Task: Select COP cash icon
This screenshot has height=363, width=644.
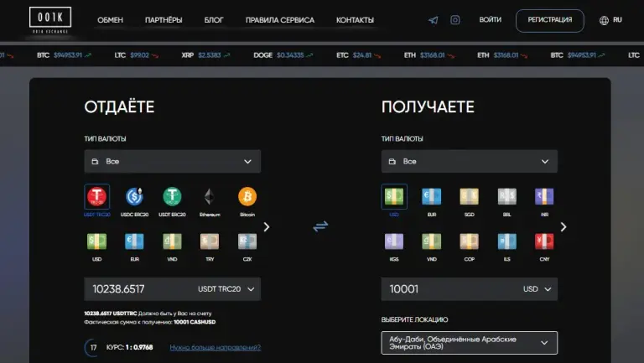Action: click(x=469, y=241)
